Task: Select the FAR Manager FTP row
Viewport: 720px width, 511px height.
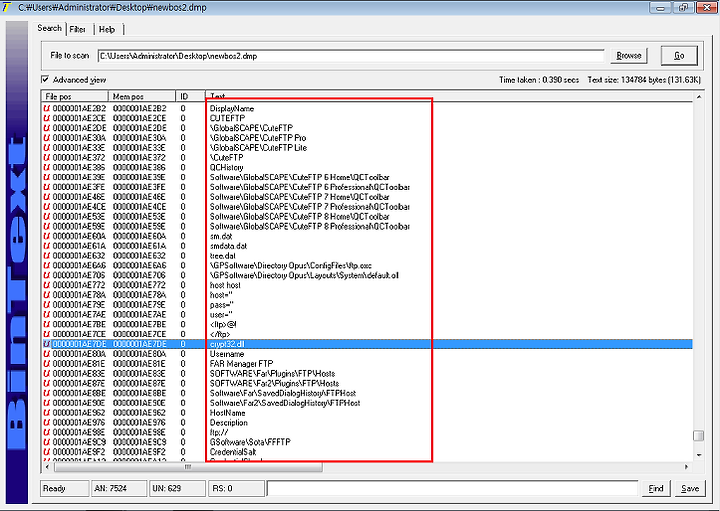Action: (x=367, y=364)
